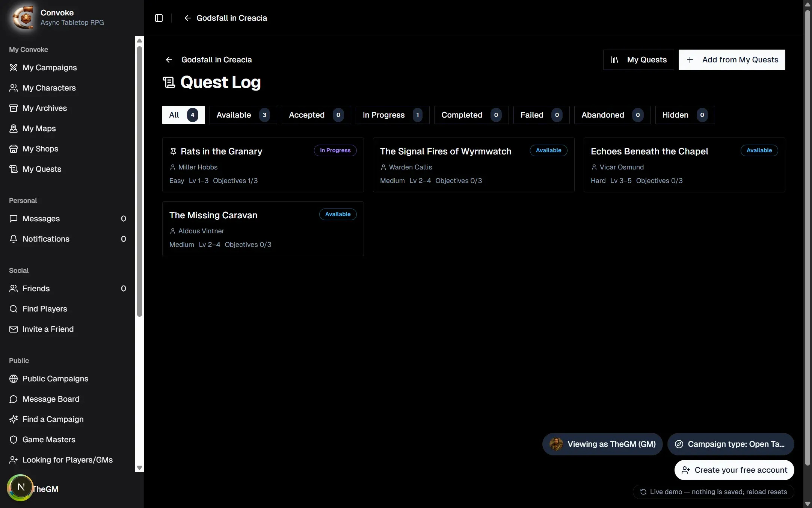Toggle the sidebar panel icon
Viewport: 812px width, 508px height.
tap(159, 18)
